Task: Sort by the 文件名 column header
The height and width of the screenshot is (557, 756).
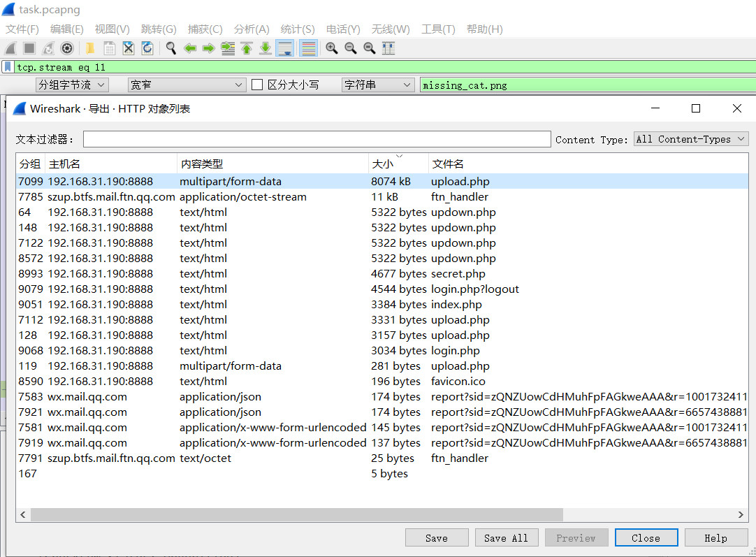Action: [x=588, y=164]
